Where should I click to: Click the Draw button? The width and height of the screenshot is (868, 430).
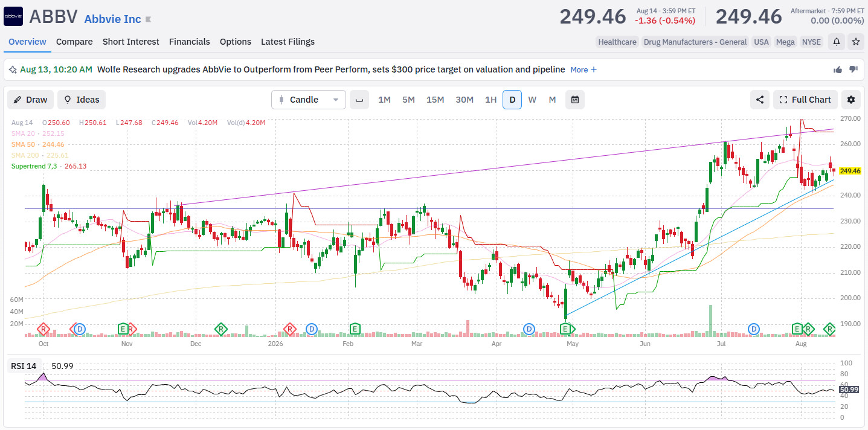pyautogui.click(x=30, y=100)
